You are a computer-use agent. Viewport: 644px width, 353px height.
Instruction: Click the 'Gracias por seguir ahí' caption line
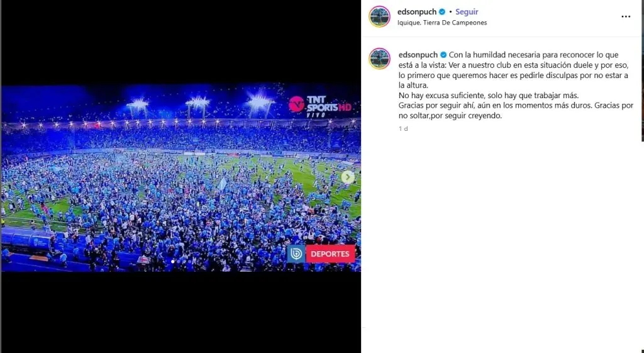click(x=516, y=111)
